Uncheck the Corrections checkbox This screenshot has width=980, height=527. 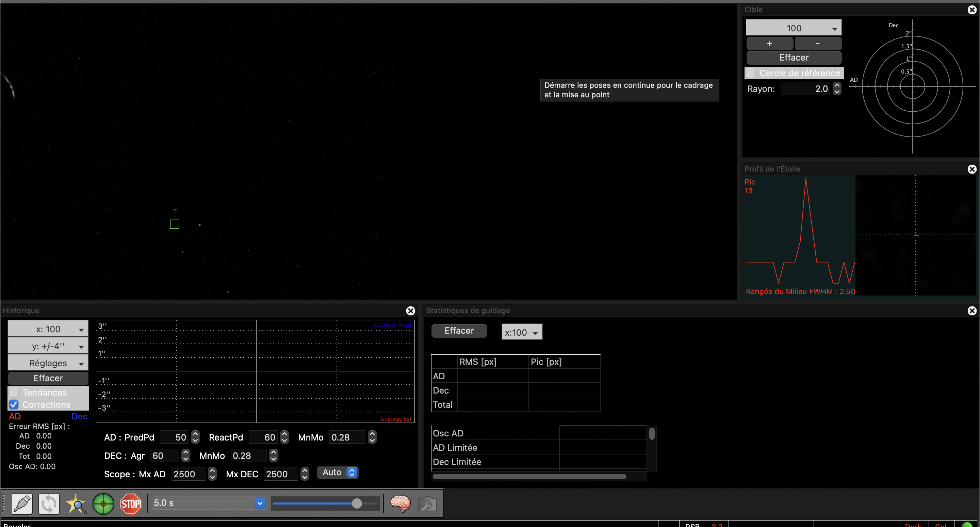click(14, 404)
